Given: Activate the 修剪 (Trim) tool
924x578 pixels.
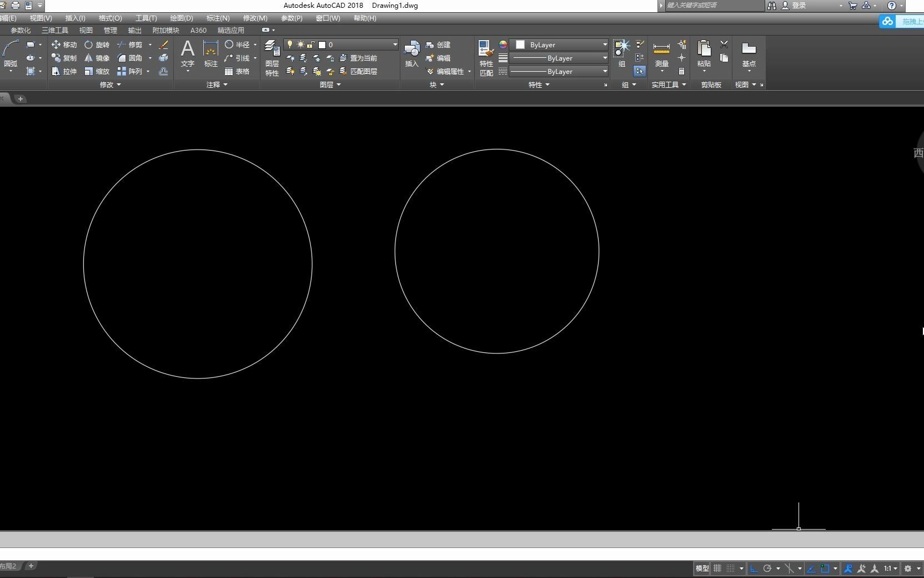Looking at the screenshot, I should click(130, 44).
